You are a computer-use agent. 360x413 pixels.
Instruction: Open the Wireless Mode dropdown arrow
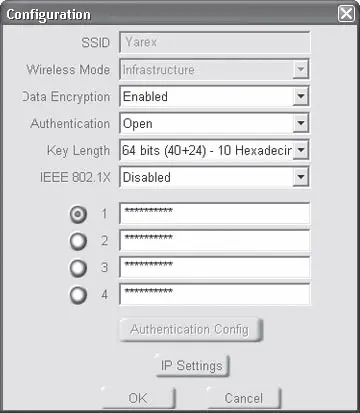301,69
